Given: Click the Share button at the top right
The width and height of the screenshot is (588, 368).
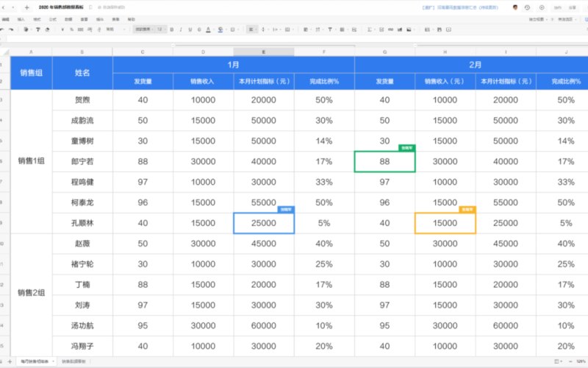Looking at the screenshot, I should click(573, 7).
